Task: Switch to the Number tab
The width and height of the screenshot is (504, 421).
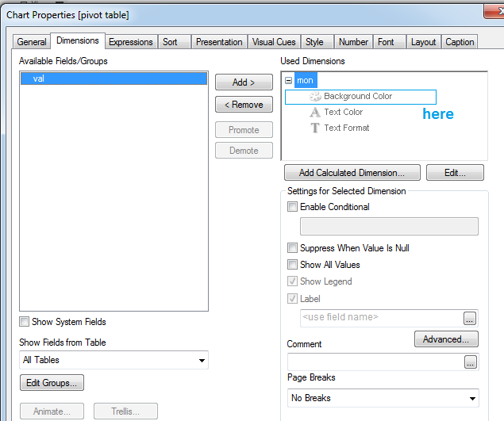Action: 353,42
